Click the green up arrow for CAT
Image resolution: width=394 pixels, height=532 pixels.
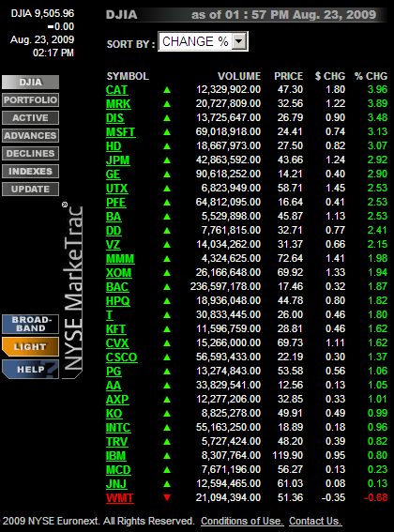(167, 90)
